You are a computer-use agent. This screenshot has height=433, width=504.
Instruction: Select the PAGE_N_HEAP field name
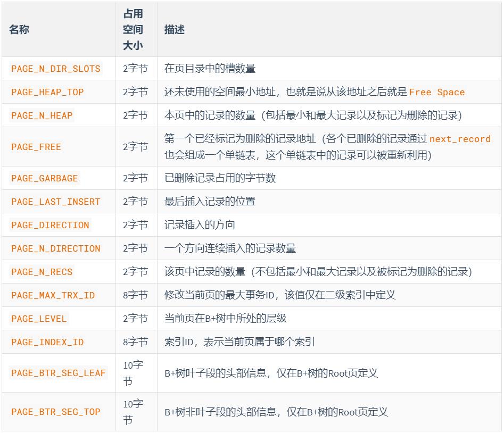pyautogui.click(x=42, y=115)
